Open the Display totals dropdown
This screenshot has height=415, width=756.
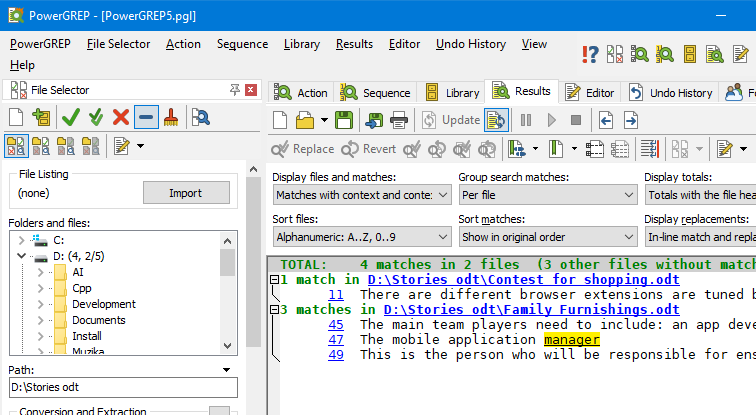701,195
